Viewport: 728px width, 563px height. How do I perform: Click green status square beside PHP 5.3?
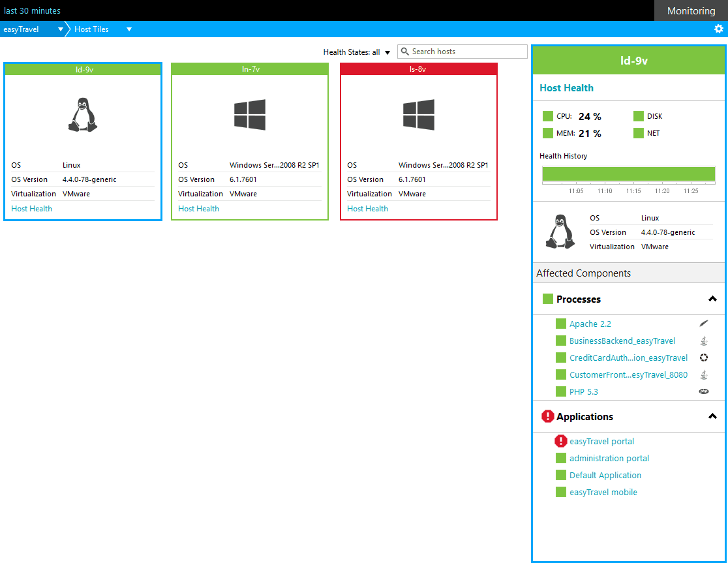coord(561,391)
